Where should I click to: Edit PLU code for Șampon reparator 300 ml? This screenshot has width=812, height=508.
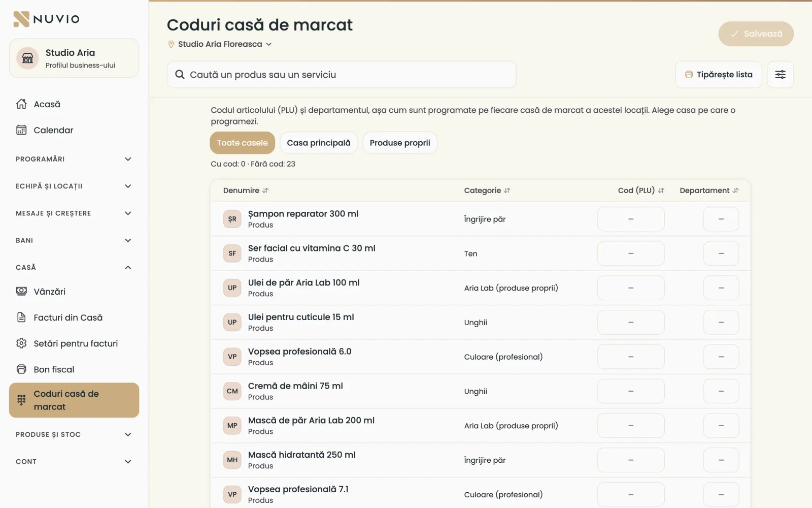631,219
